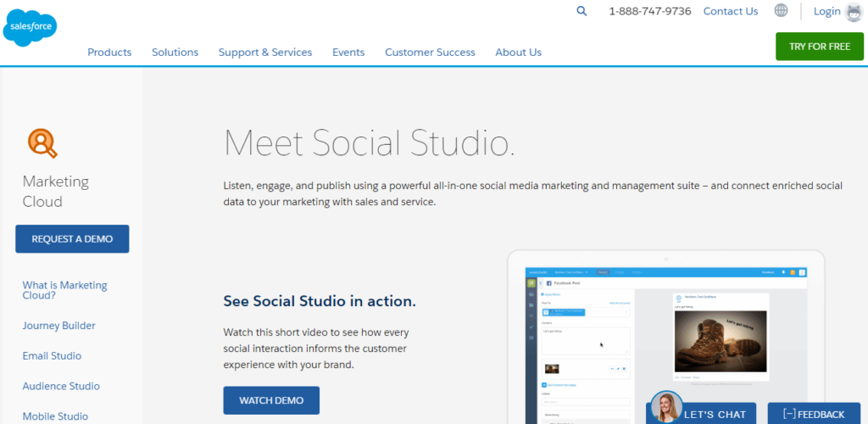Click the TRY FOR FREE button
Image resolution: width=868 pixels, height=424 pixels.
pyautogui.click(x=820, y=47)
